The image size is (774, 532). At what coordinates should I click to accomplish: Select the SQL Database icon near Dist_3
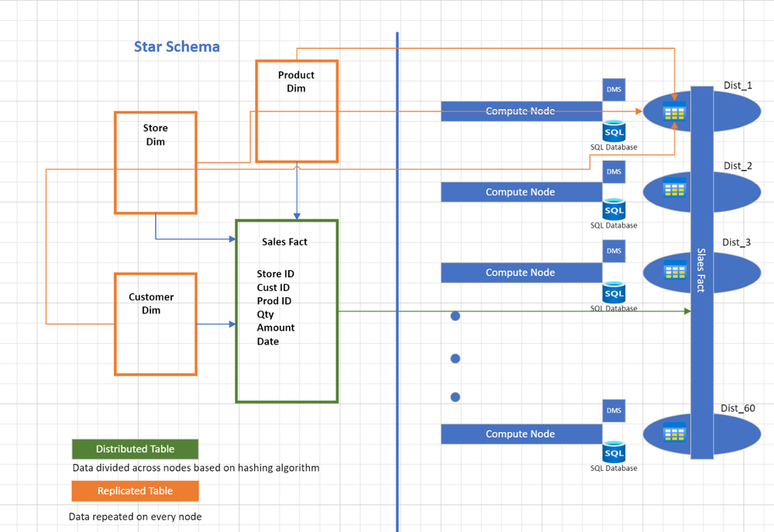point(614,293)
